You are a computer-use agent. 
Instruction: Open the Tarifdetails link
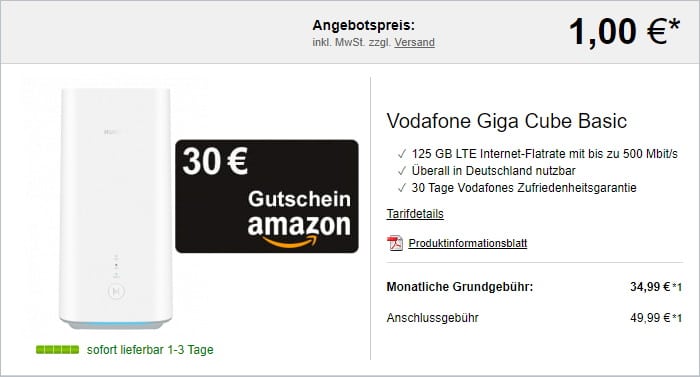point(415,214)
